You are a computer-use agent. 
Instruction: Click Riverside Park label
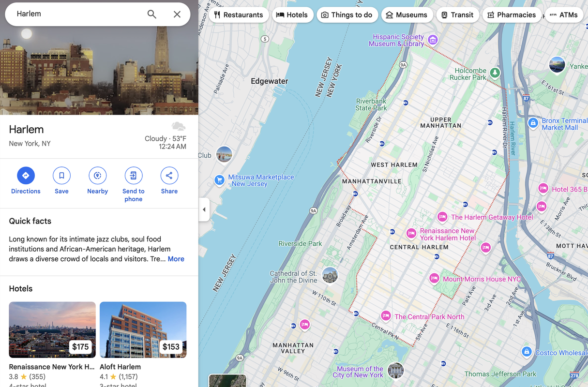(x=300, y=244)
